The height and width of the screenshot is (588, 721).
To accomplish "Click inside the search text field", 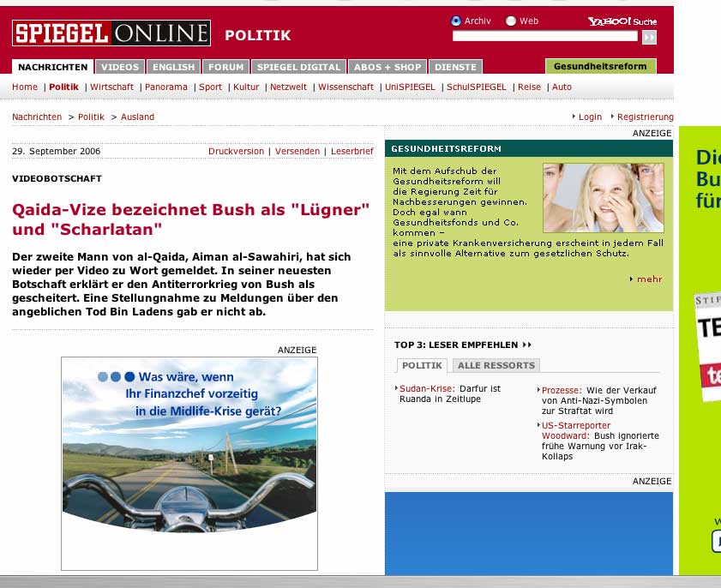I will coord(544,37).
